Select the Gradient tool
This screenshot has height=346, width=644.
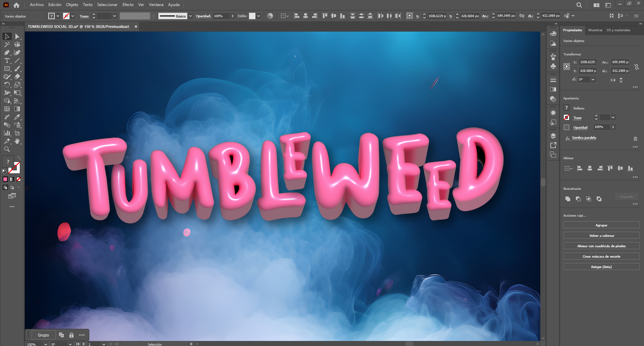pyautogui.click(x=17, y=109)
